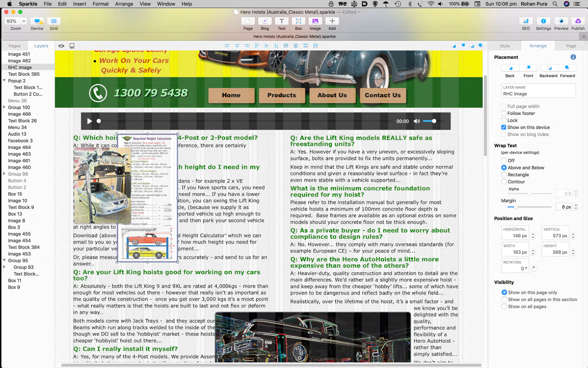Preview the website
The image size is (588, 368).
561,21
